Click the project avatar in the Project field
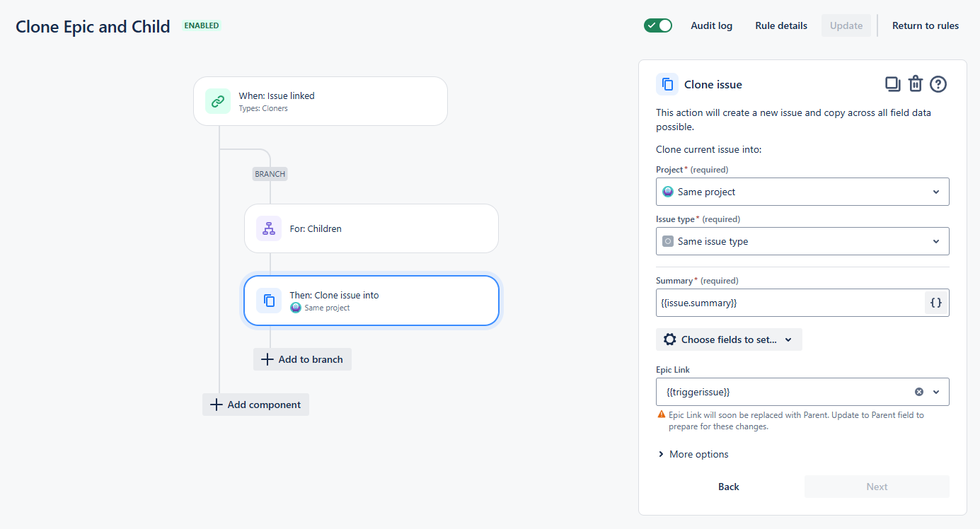This screenshot has height=529, width=980. pyautogui.click(x=668, y=192)
